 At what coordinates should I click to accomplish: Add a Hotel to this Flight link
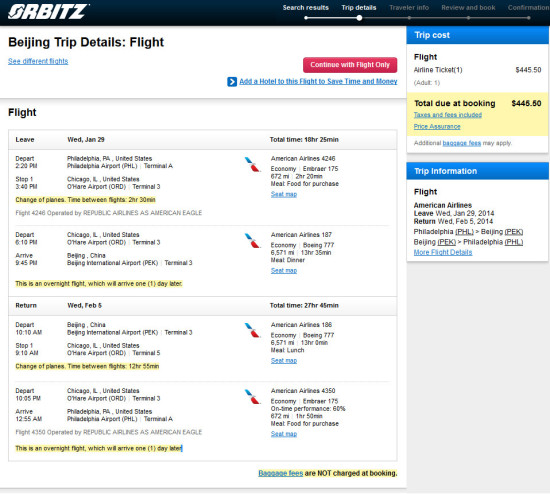point(318,81)
